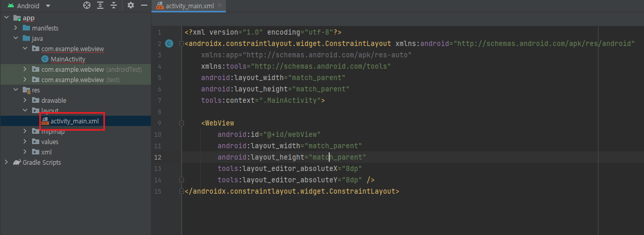
Task: Click the "<WebView" tag text
Action: (x=218, y=123)
